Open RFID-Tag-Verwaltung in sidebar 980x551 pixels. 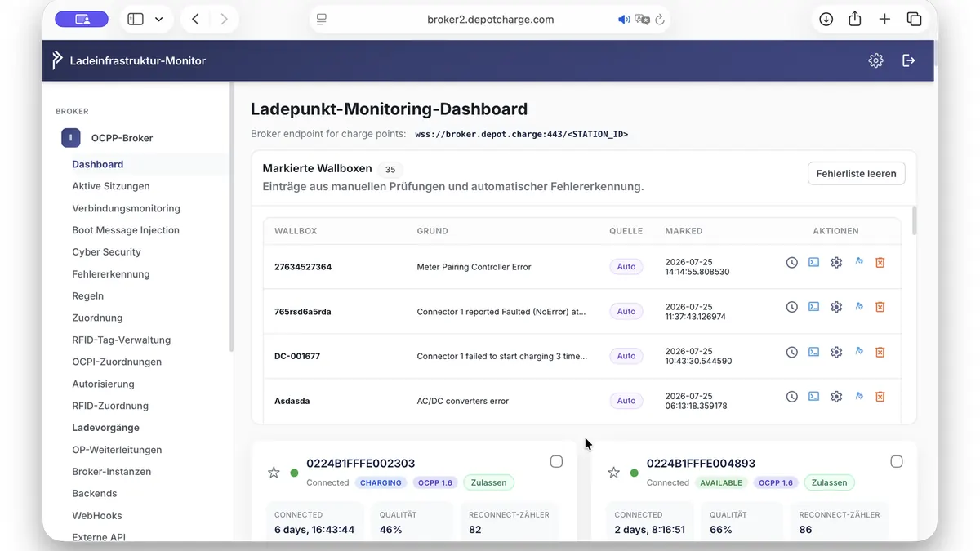tap(121, 340)
